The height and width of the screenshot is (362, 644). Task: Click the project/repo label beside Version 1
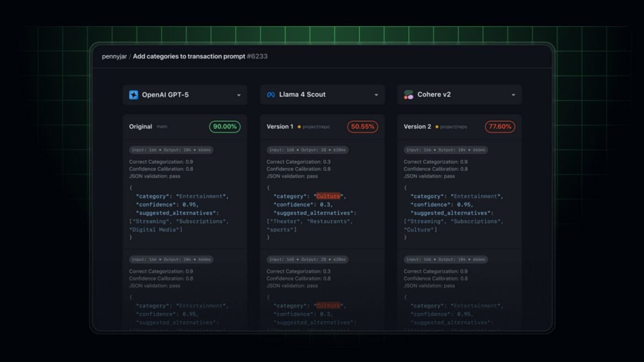pyautogui.click(x=316, y=127)
